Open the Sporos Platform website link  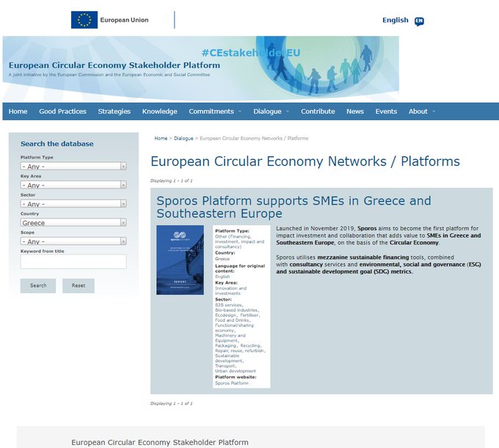[x=231, y=383]
